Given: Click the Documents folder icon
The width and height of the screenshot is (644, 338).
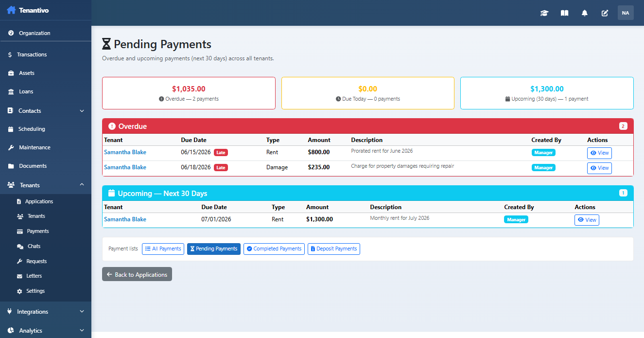Looking at the screenshot, I should [11, 166].
